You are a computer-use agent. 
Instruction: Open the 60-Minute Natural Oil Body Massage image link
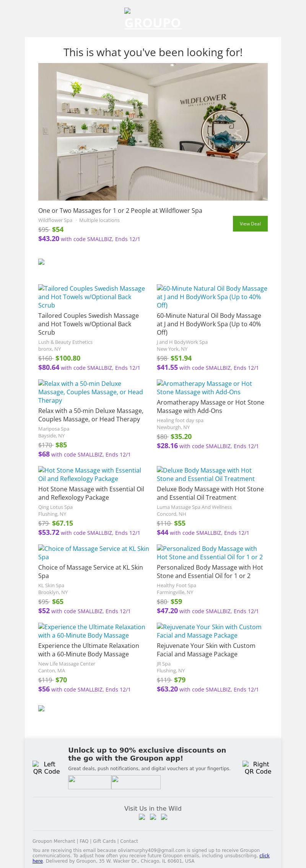click(212, 297)
